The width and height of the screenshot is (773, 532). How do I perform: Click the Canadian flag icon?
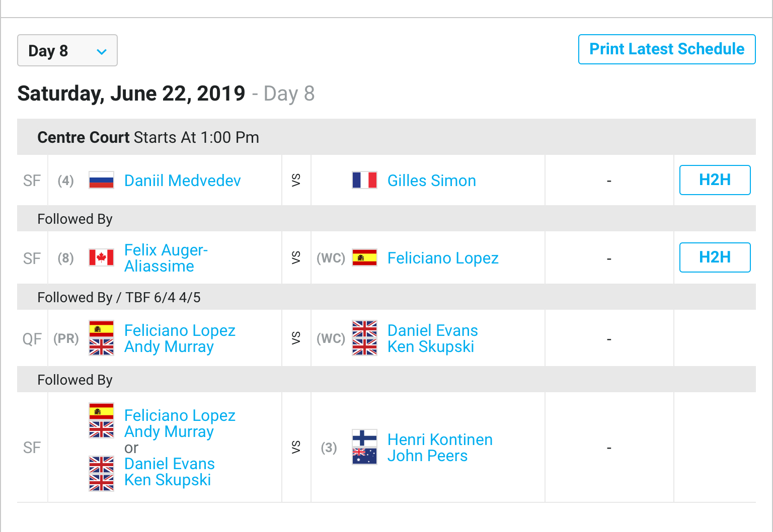point(101,257)
